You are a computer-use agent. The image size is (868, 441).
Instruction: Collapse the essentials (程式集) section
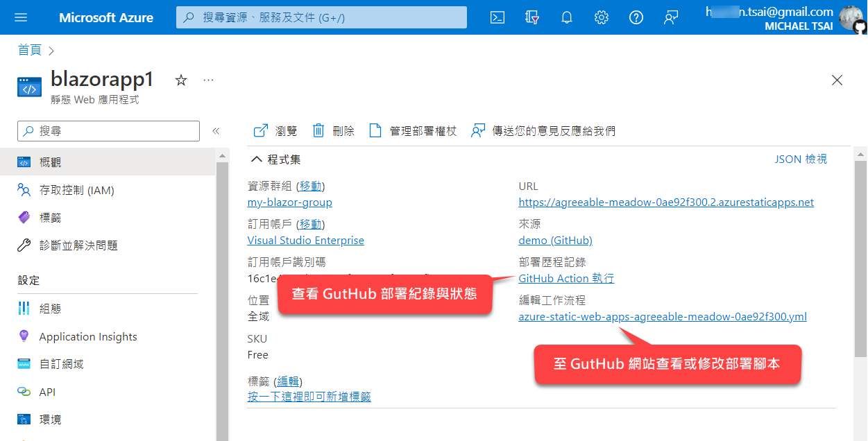[x=275, y=159]
